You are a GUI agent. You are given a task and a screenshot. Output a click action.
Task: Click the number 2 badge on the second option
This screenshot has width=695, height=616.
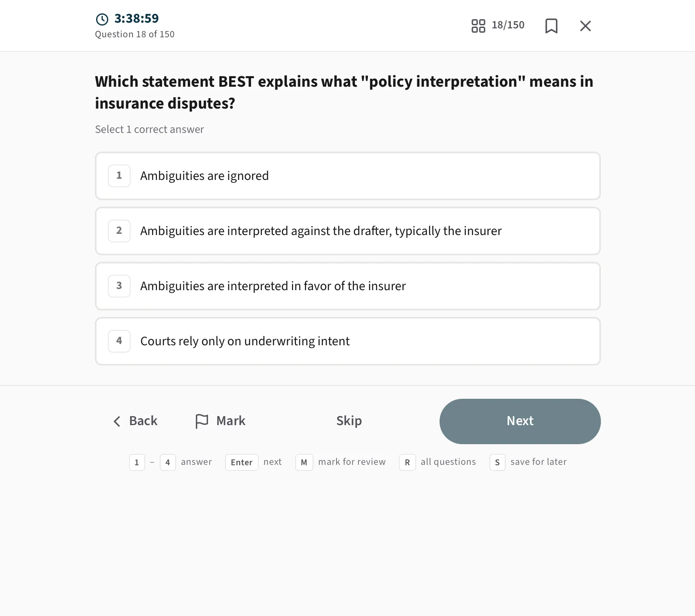(x=119, y=231)
